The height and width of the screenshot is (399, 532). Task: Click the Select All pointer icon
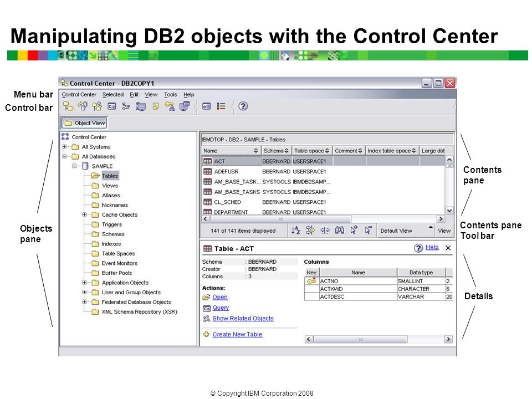354,231
